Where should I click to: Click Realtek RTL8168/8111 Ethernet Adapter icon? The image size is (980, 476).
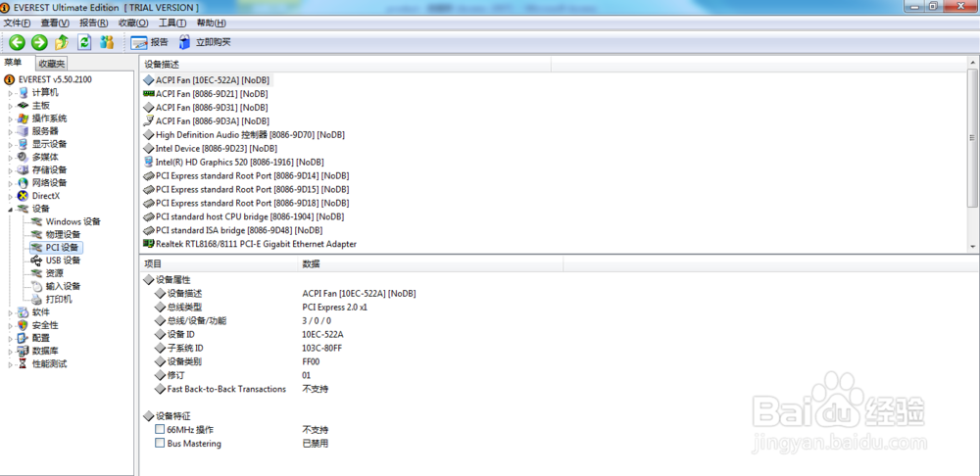pos(149,244)
